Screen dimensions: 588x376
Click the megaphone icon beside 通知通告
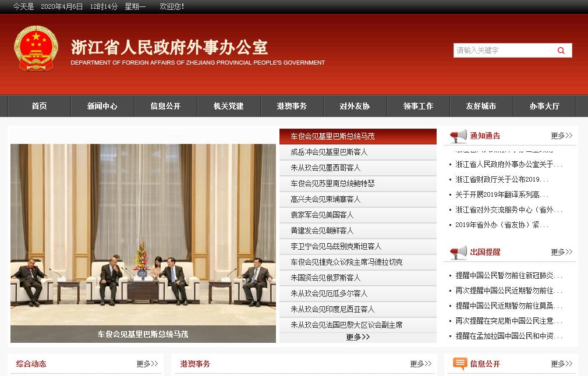point(458,136)
